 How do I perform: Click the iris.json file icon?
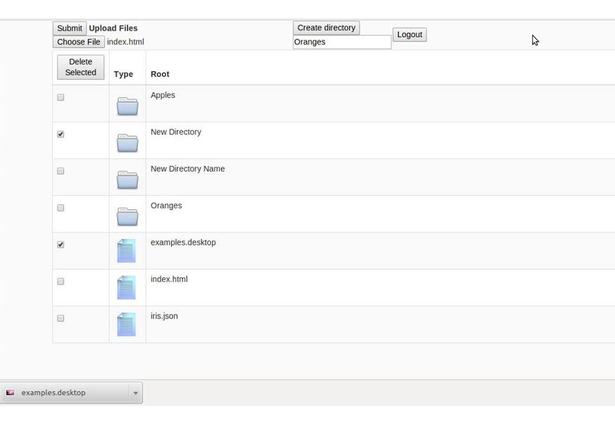[126, 324]
